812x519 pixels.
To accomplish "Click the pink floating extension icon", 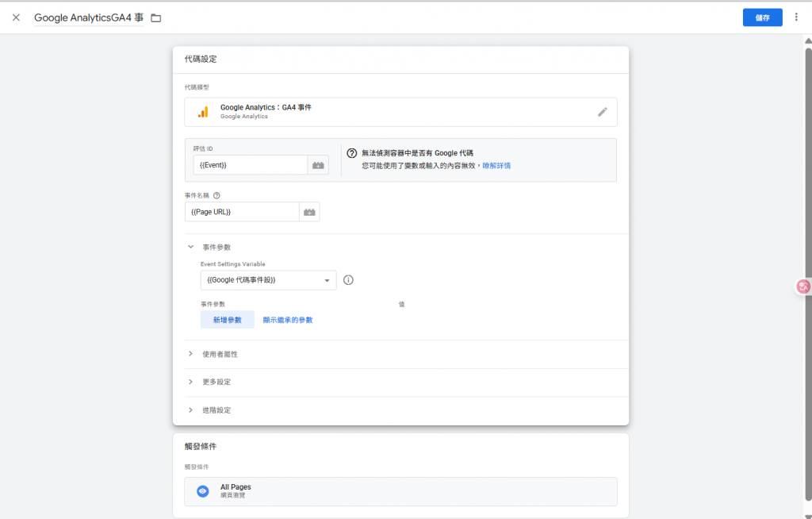I will (803, 286).
